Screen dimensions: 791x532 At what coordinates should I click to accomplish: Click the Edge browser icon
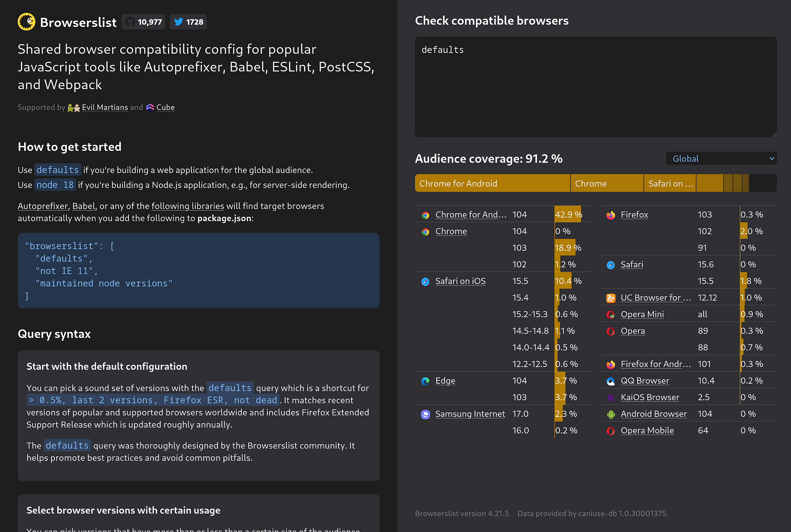click(x=426, y=381)
